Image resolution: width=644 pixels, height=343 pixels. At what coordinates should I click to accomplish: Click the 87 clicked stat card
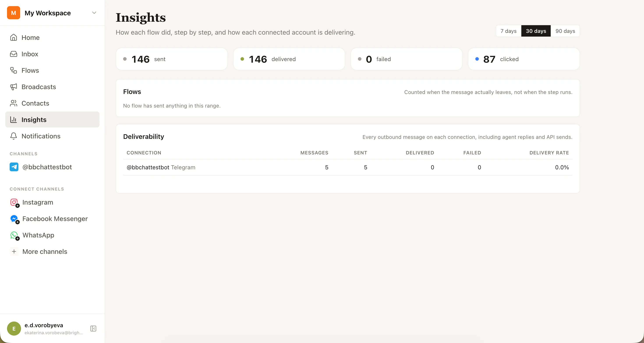[524, 59]
